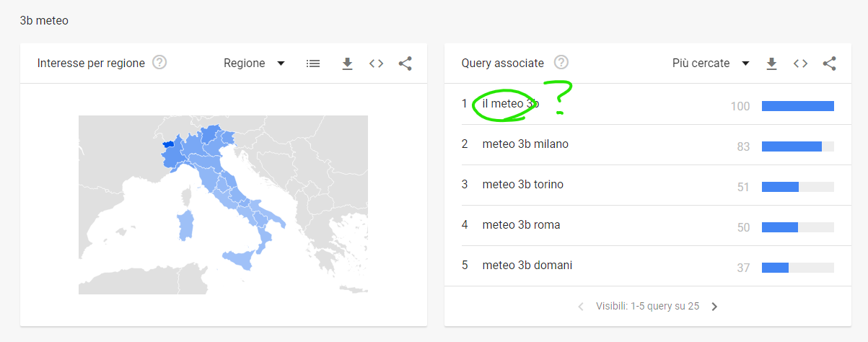Click the 3b meteo heading

tap(44, 21)
